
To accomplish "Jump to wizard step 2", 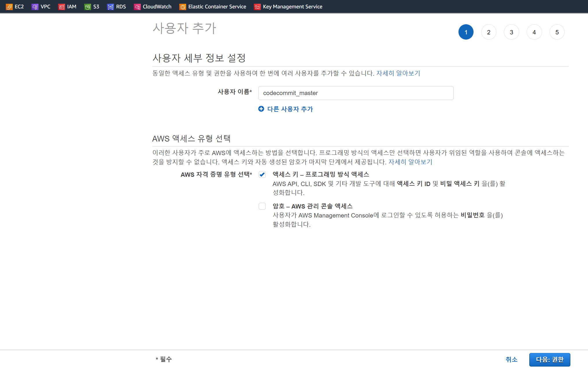I will pyautogui.click(x=489, y=32).
